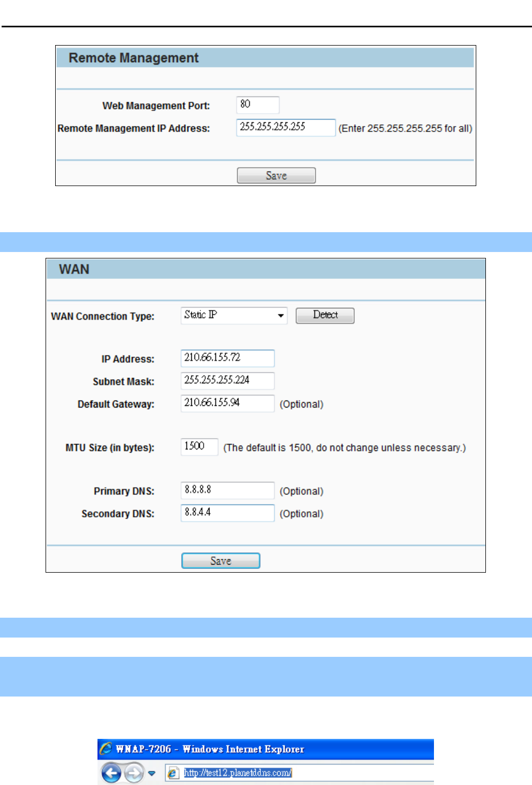Click the 'Web Management Port:' label
This screenshot has width=532, height=785.
156,106
